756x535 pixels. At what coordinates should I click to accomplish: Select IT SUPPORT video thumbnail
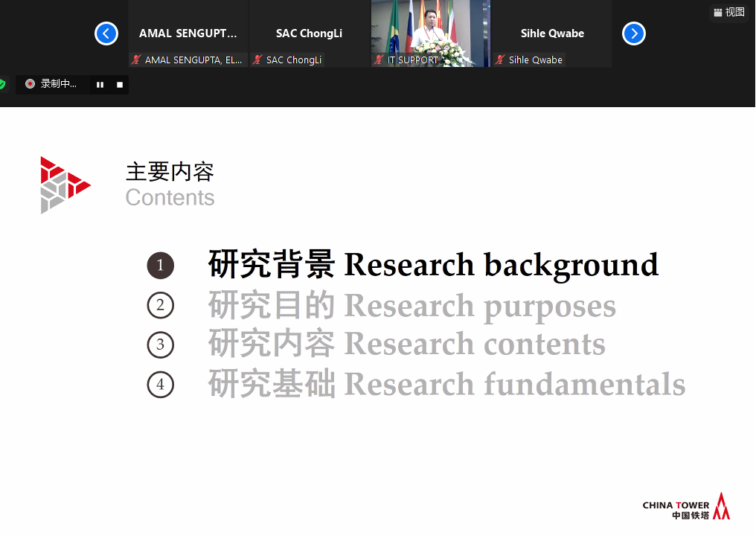point(430,33)
